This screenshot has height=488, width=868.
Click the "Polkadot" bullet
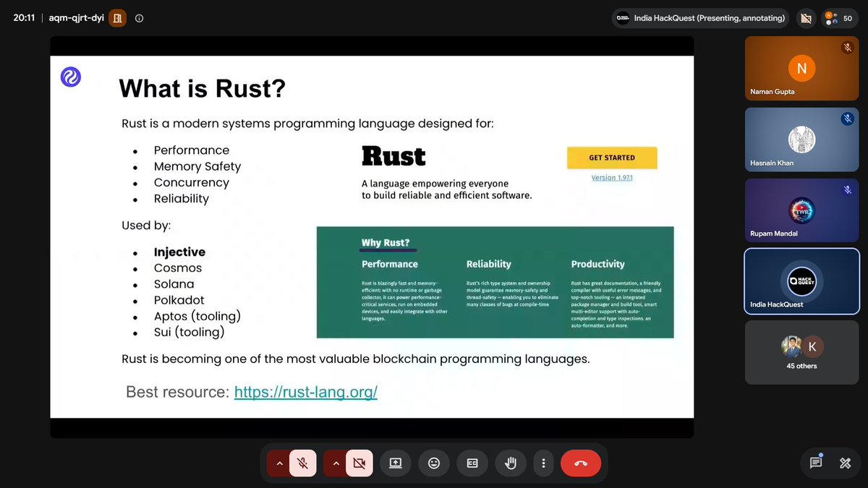tap(179, 300)
